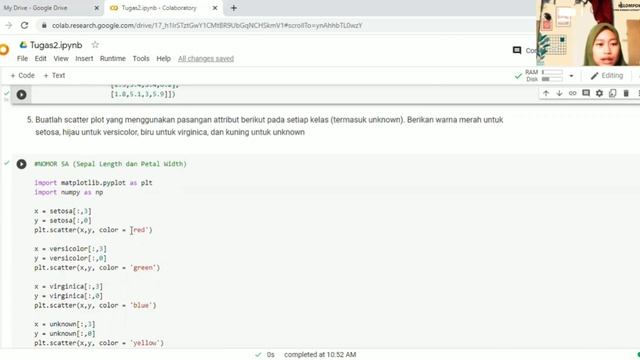The image size is (640, 360).
Task: Click the x = unknown[:,3] line
Action: 65,324
